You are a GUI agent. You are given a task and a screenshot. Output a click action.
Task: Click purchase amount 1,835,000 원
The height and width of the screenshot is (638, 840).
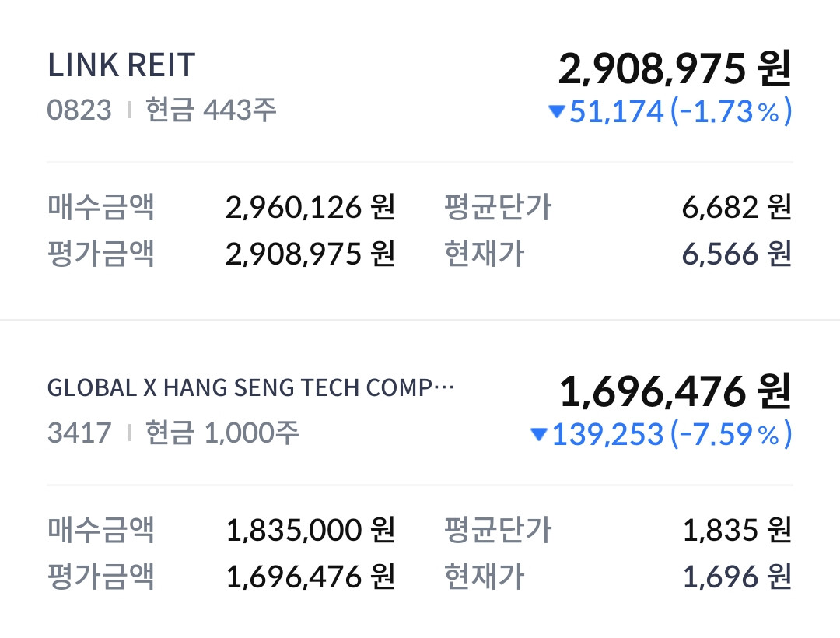click(310, 531)
